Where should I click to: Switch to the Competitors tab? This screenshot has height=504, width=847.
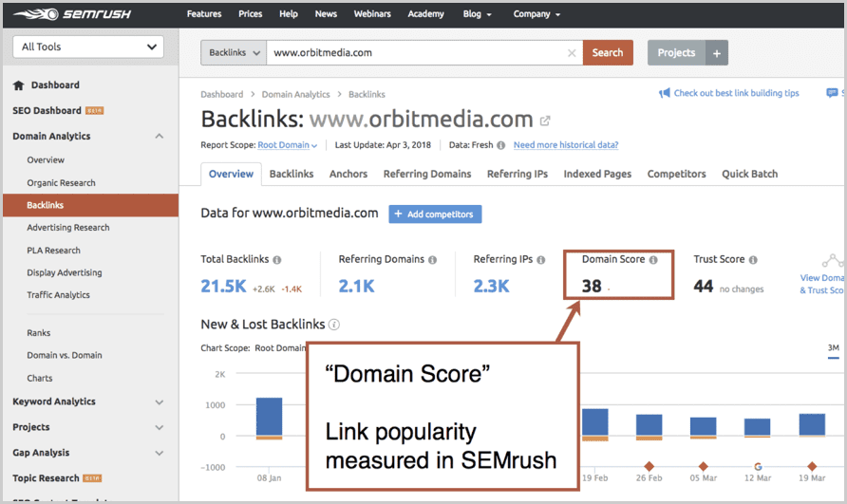677,174
